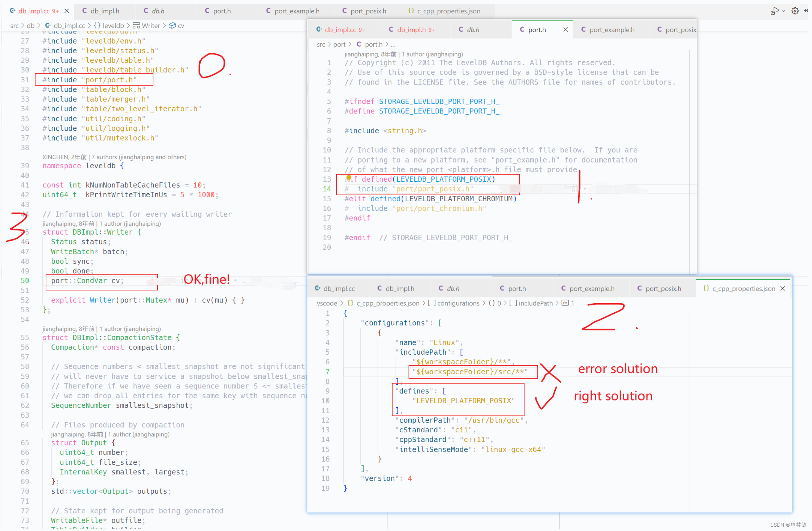The width and height of the screenshot is (812, 531).
Task: Click 'db' folder breadcrumb in main editor
Action: (x=30, y=25)
